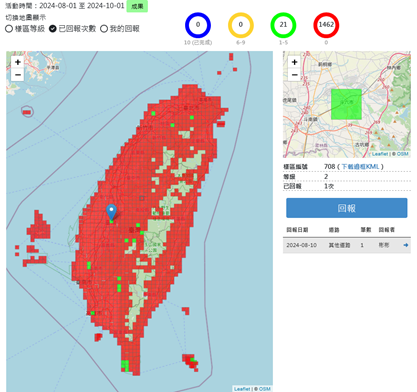The height and width of the screenshot is (392, 417).
Task: Click the plot number 708 text
Action: click(x=329, y=166)
